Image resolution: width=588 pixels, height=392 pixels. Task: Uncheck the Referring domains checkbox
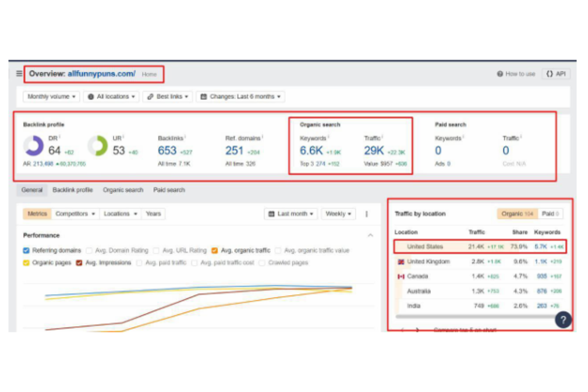pyautogui.click(x=26, y=251)
